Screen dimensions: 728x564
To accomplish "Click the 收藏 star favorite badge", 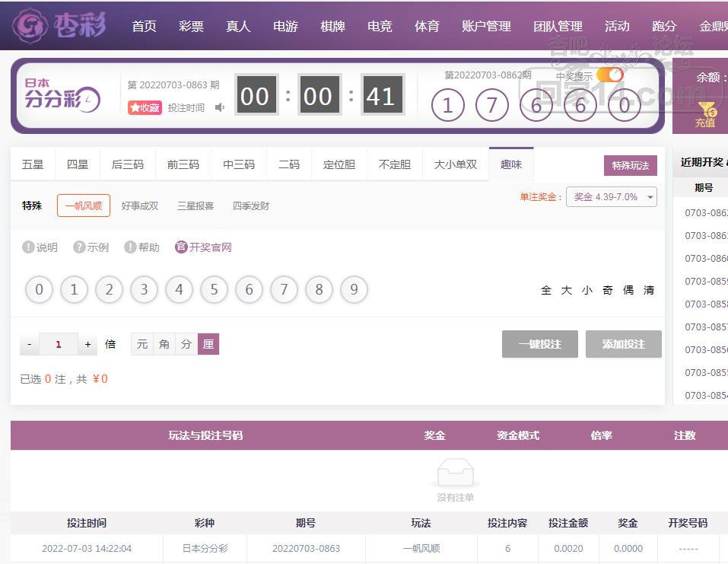I will (x=145, y=108).
